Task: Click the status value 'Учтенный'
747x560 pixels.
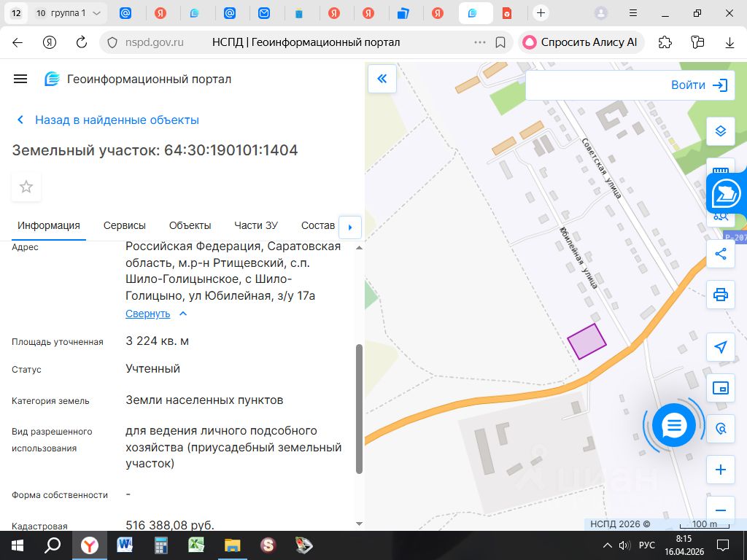Action: pyautogui.click(x=152, y=368)
